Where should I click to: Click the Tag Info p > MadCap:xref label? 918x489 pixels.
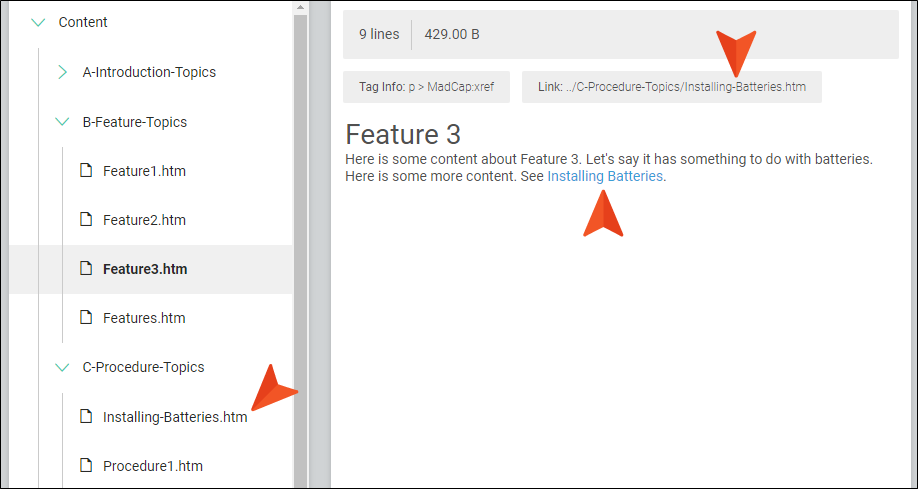426,87
